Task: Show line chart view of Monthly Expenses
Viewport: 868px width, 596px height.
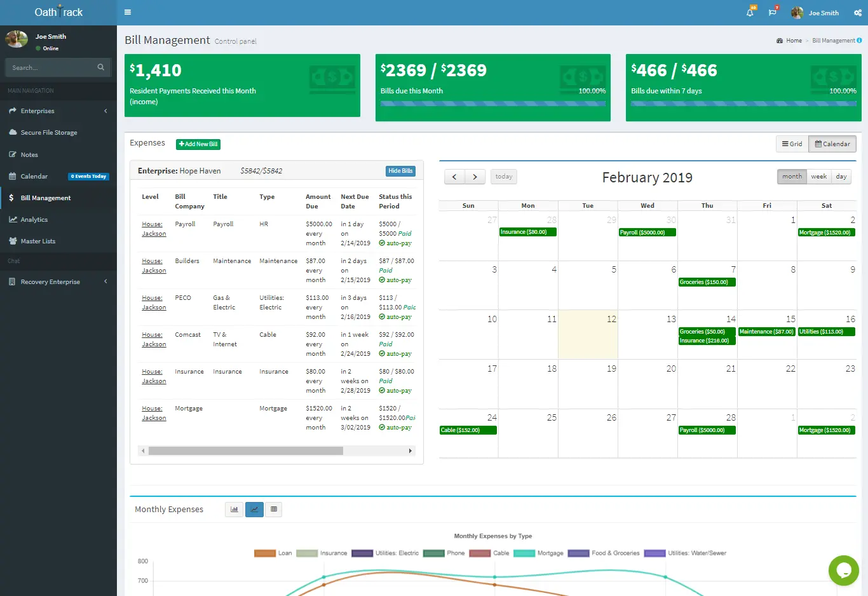Action: coord(254,509)
